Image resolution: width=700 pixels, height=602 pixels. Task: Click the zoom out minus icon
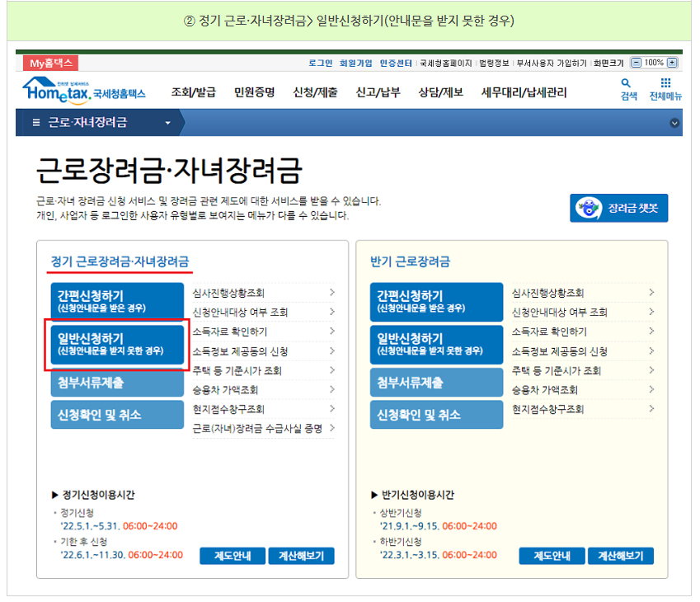click(636, 63)
